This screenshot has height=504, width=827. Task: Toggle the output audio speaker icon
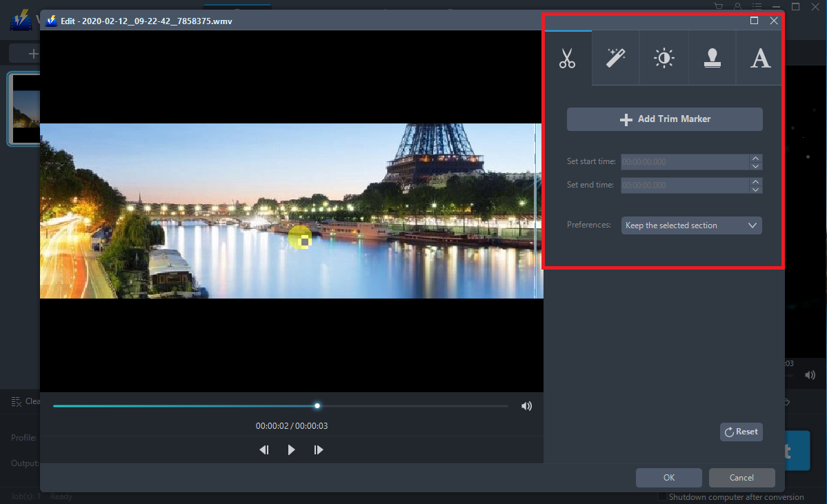(810, 374)
